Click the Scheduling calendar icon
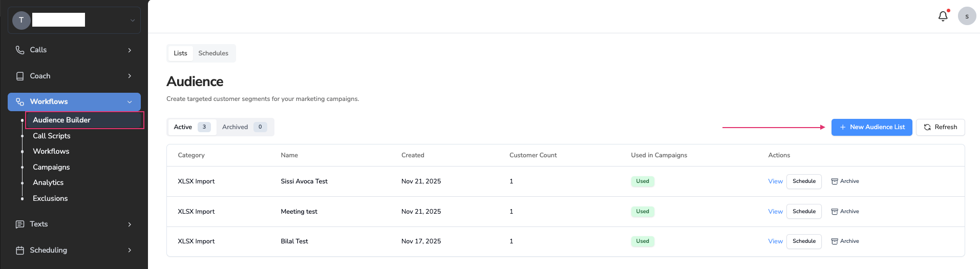The image size is (980, 269). click(20, 251)
